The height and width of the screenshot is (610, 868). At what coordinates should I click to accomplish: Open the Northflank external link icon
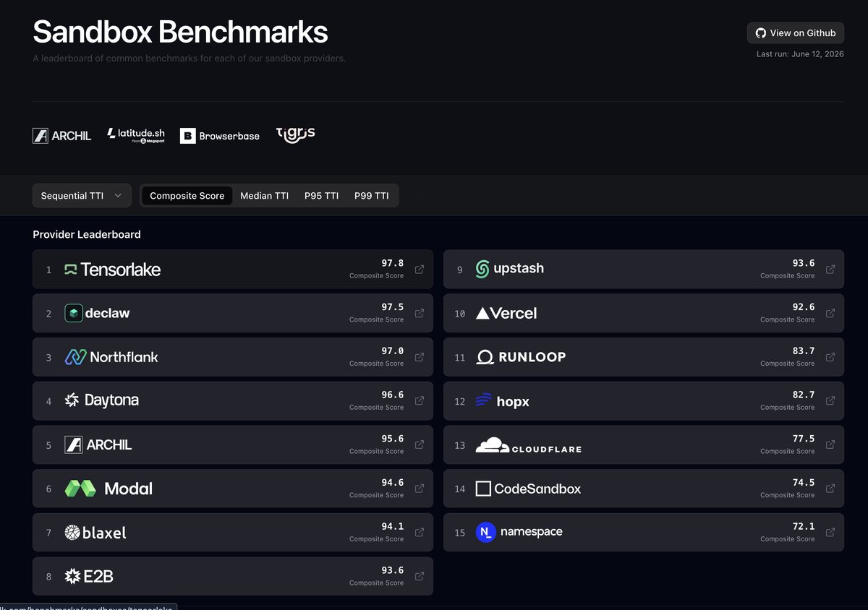[420, 357]
